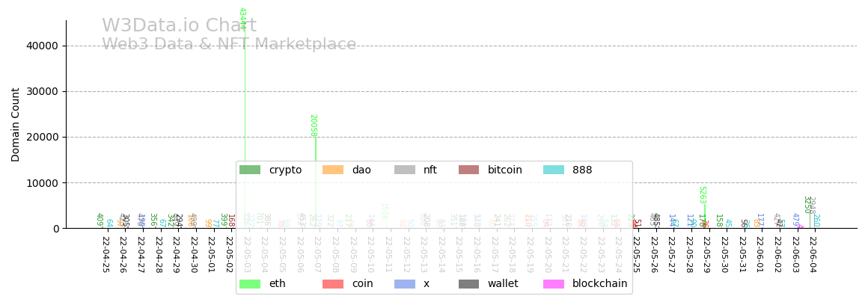Click the blockchain magenta legend swatch
The height and width of the screenshot is (299, 868).
coord(553,284)
